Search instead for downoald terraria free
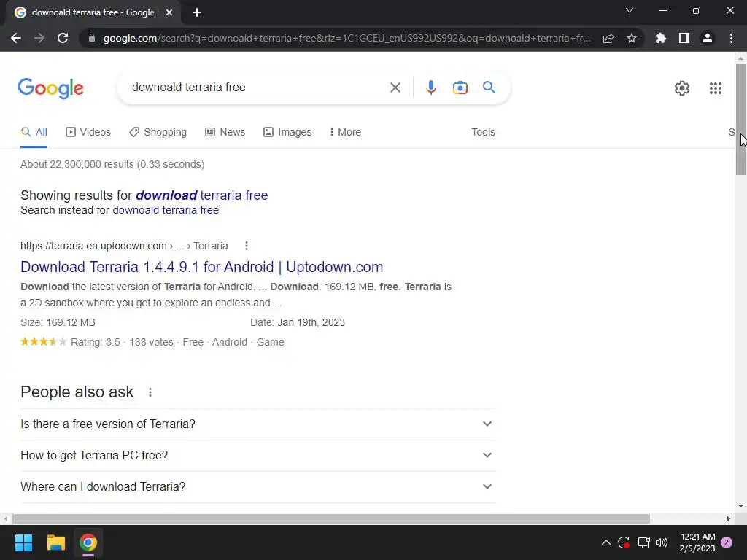 pyautogui.click(x=166, y=210)
